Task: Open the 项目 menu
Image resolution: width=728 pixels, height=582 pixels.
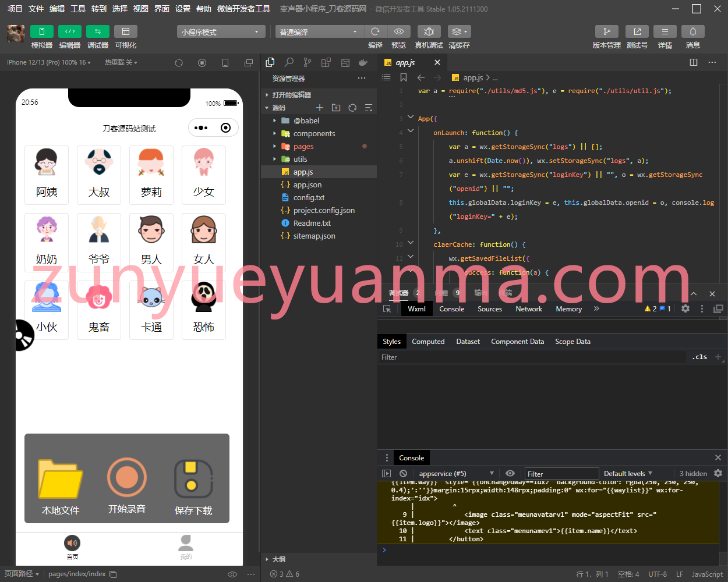Action: click(15, 9)
